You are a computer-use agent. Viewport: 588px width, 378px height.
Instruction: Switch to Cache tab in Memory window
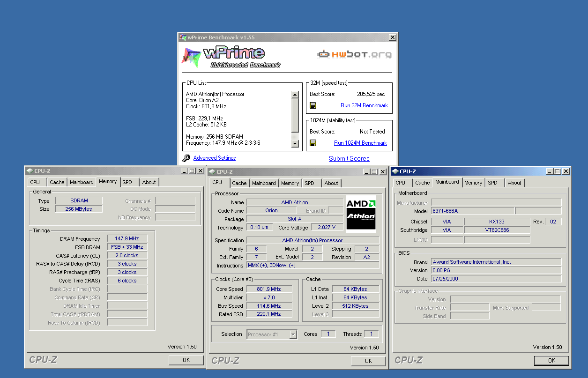tap(57, 182)
